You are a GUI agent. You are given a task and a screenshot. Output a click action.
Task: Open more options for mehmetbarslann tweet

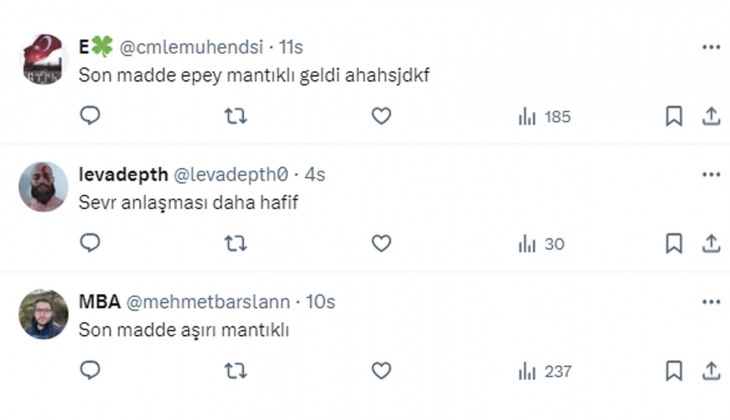[x=711, y=301]
